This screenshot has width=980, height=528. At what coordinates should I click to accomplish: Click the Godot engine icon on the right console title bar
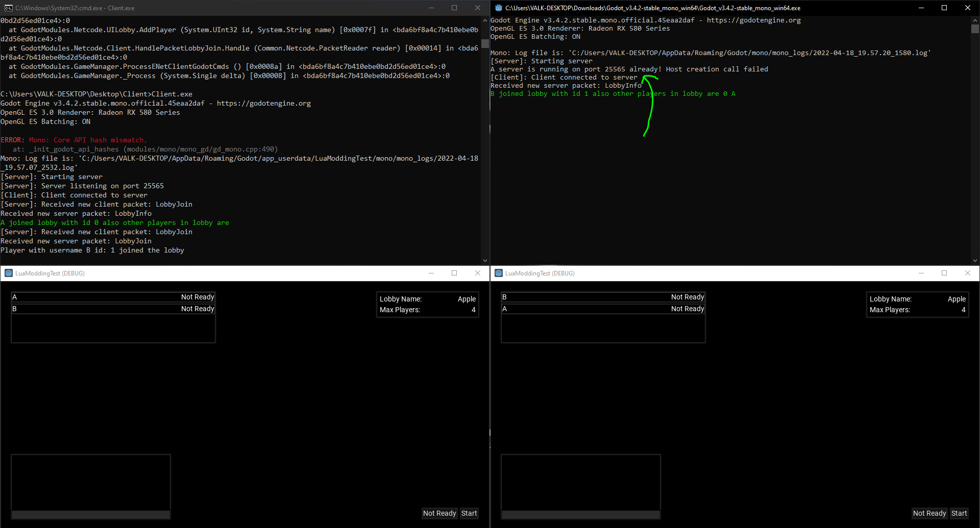coord(499,8)
